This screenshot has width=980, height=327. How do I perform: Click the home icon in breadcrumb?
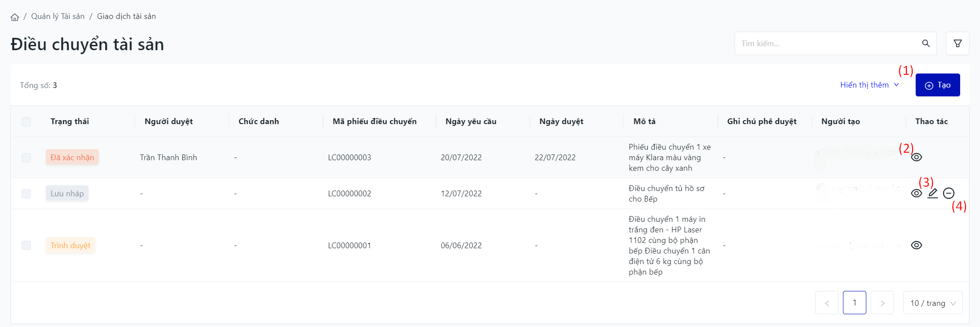click(15, 17)
